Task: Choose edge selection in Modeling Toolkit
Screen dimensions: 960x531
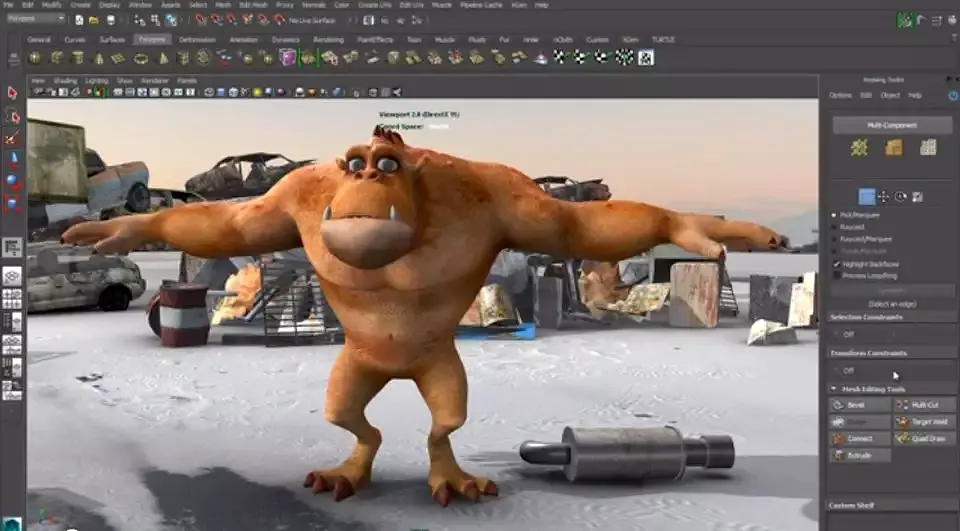Action: pos(893,148)
